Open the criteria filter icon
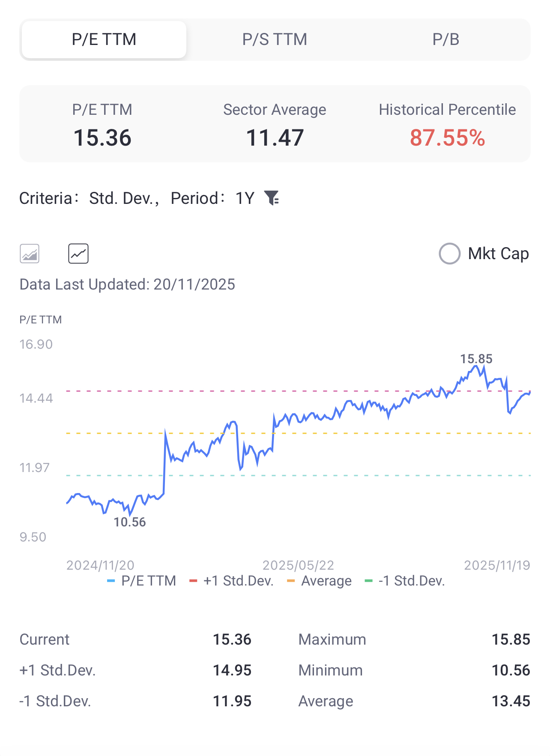Image resolution: width=550 pixels, height=756 pixels. point(272,198)
